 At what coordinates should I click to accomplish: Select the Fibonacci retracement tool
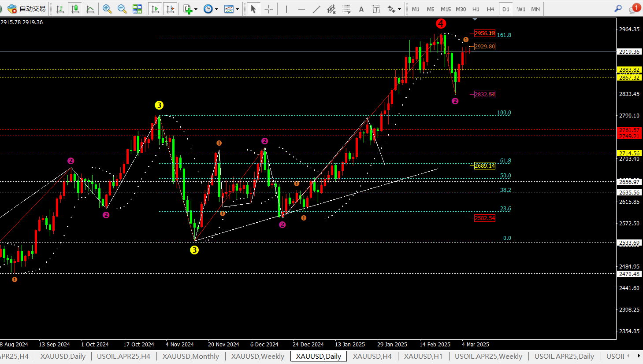(346, 9)
